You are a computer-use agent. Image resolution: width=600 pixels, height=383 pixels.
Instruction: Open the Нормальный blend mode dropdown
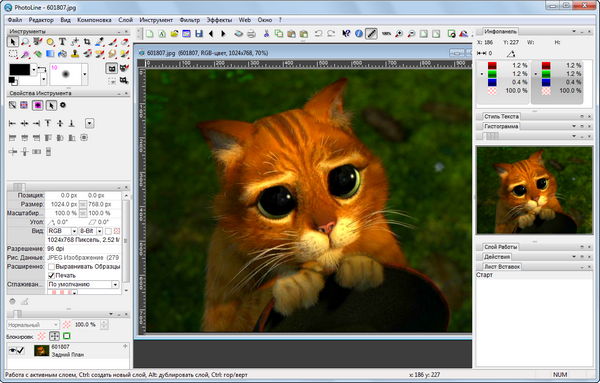[33, 324]
